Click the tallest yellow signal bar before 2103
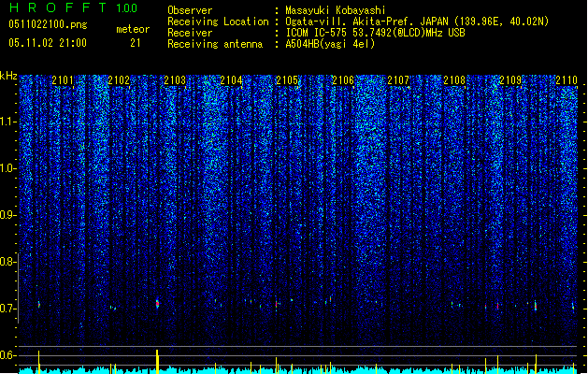 [x=157, y=362]
